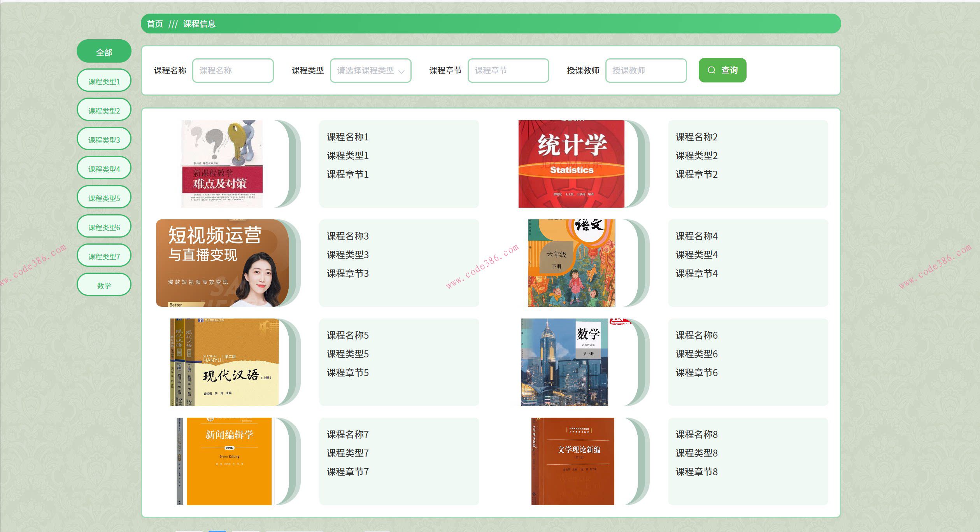Select the 全部 category in the sidebar
Screen dimensions: 980x532
(x=104, y=51)
